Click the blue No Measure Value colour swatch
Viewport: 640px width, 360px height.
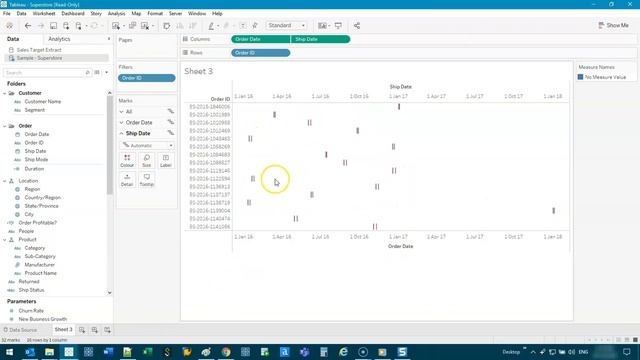coord(580,77)
